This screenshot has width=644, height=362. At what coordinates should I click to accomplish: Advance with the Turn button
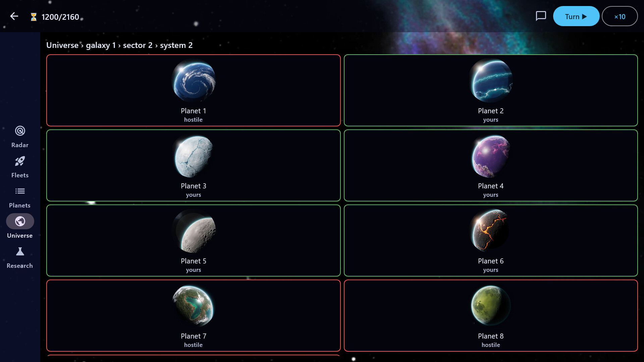tap(576, 16)
